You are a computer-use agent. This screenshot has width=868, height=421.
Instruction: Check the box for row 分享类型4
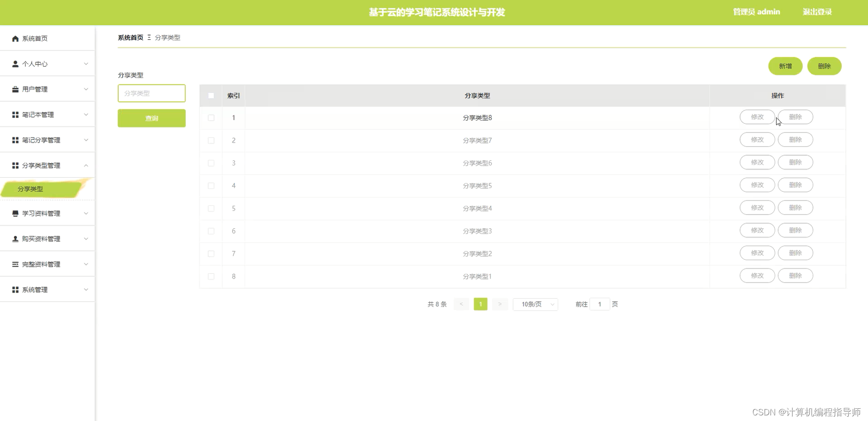(x=211, y=209)
